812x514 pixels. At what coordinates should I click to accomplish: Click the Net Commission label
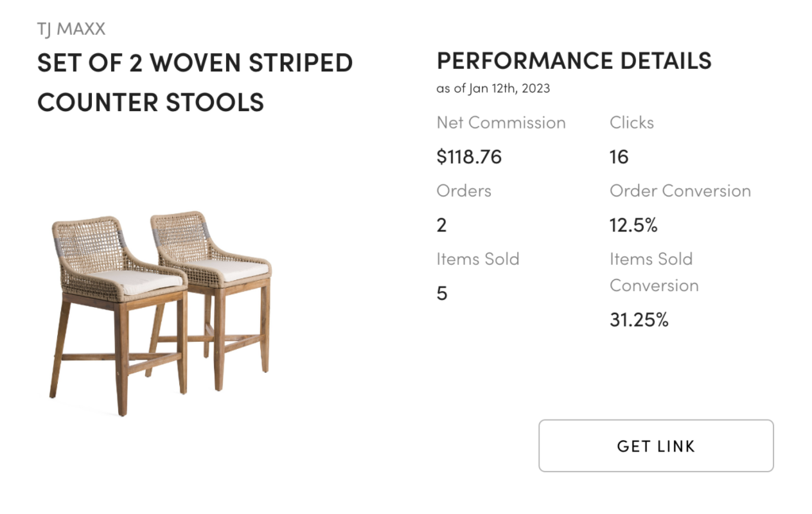(x=501, y=122)
